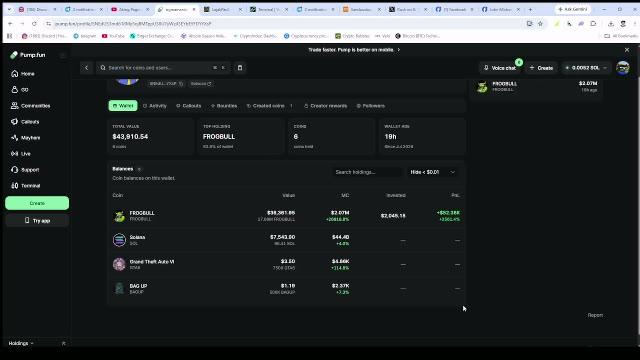This screenshot has height=360, width=640.
Task: Click the Report link
Action: point(595,315)
